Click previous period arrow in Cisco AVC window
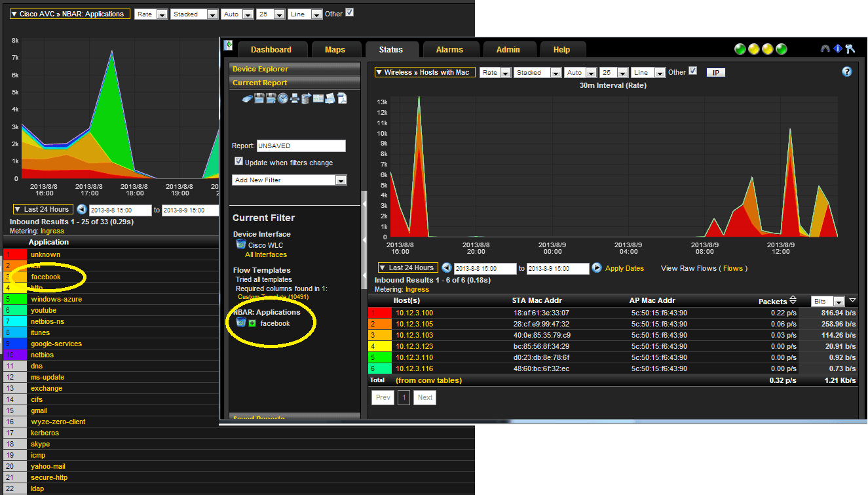The image size is (868, 495). pyautogui.click(x=82, y=209)
